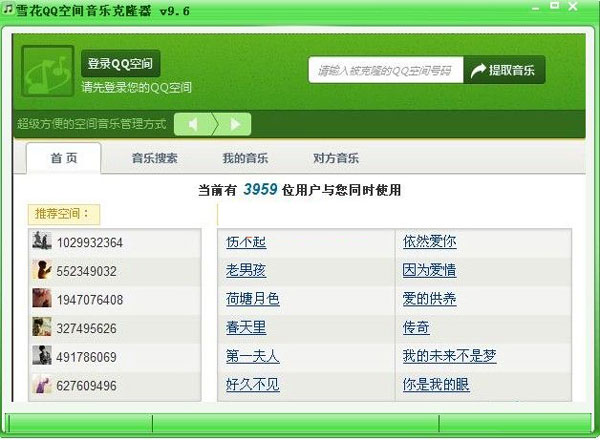Open the 对方音乐 tab
The width and height of the screenshot is (600, 440).
pyautogui.click(x=336, y=158)
